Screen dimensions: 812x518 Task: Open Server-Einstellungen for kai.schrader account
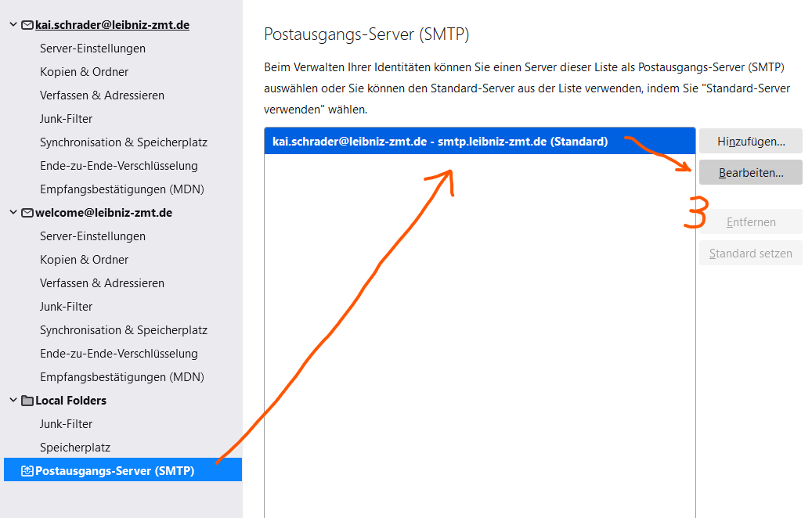pyautogui.click(x=92, y=49)
